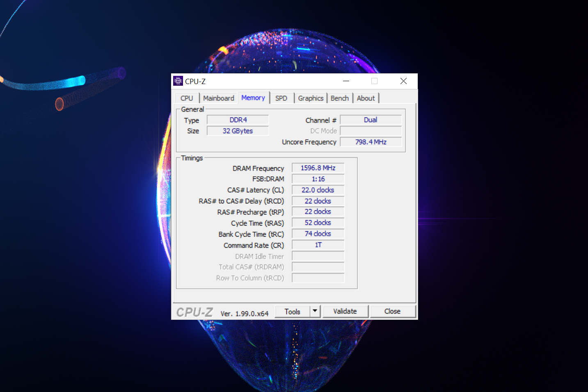
Task: Switch to the Mainboard tab
Action: click(x=219, y=98)
